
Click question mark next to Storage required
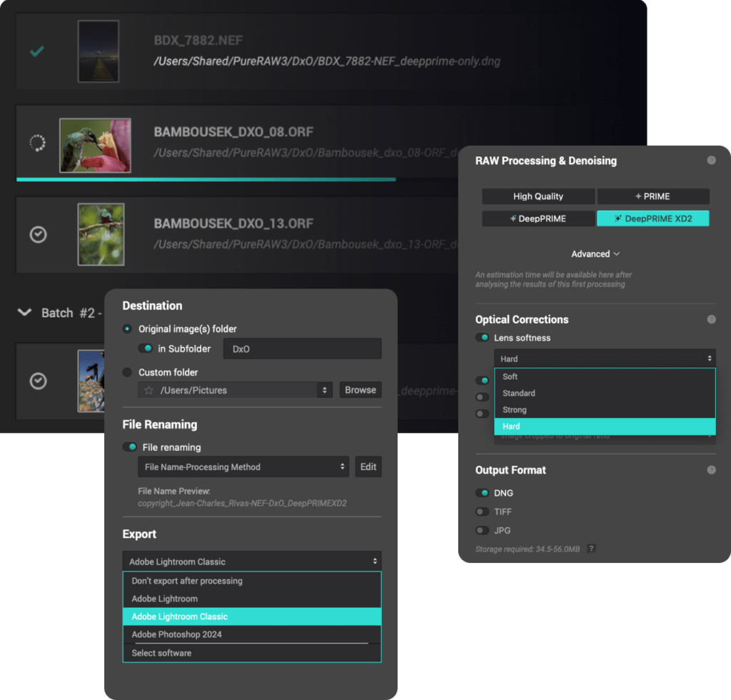pos(591,549)
